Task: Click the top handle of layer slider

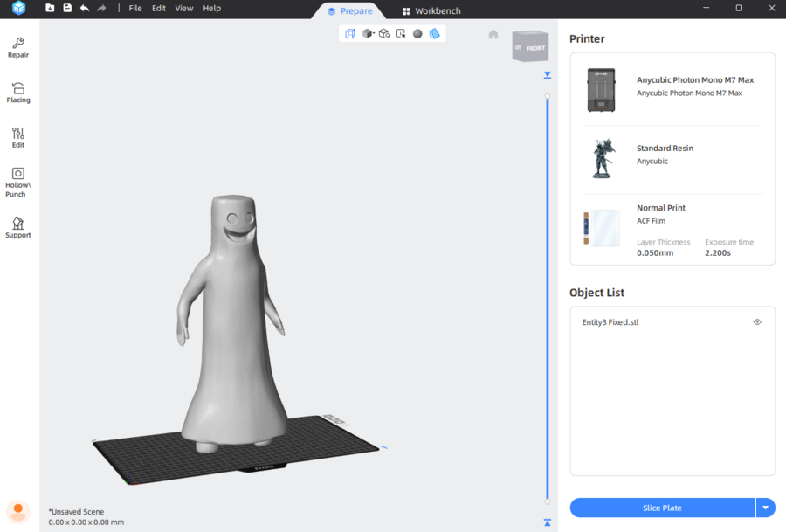Action: pos(548,96)
